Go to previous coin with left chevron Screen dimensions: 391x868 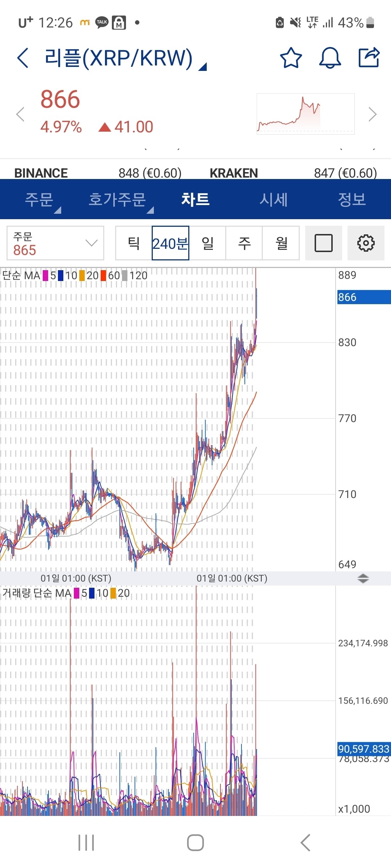click(x=20, y=114)
